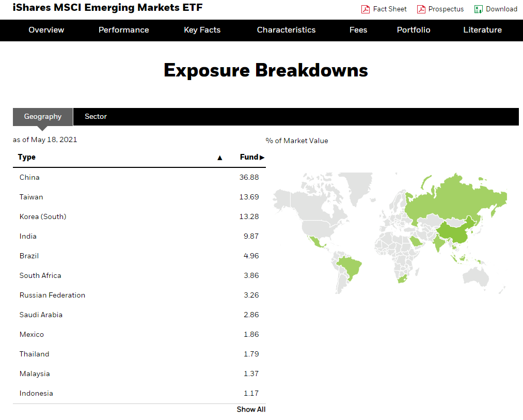Image resolution: width=523 pixels, height=420 pixels.
Task: Click the 13.69 value for Taiwan
Action: point(249,197)
